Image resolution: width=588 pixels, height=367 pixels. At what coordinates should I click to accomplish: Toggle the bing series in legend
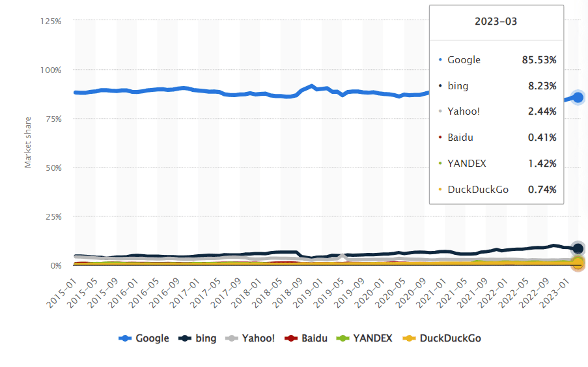pos(197,338)
